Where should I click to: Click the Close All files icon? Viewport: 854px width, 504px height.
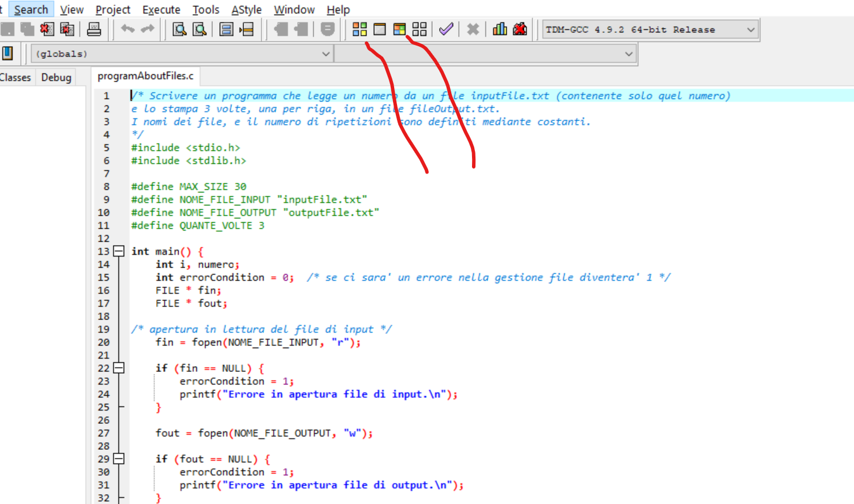[x=68, y=29]
